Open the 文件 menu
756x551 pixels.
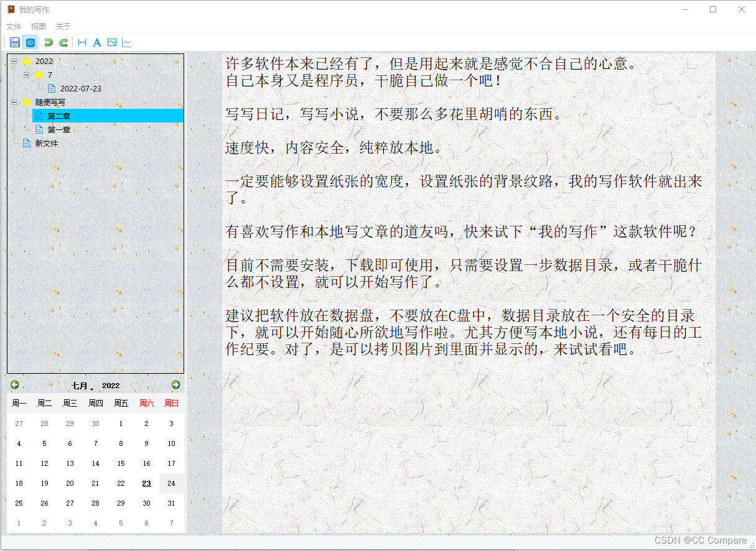click(x=14, y=26)
